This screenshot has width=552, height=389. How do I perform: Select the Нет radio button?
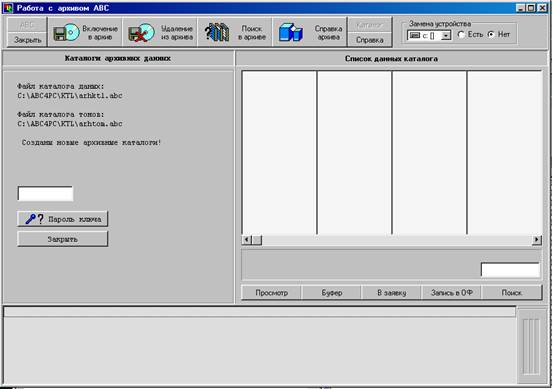click(491, 34)
